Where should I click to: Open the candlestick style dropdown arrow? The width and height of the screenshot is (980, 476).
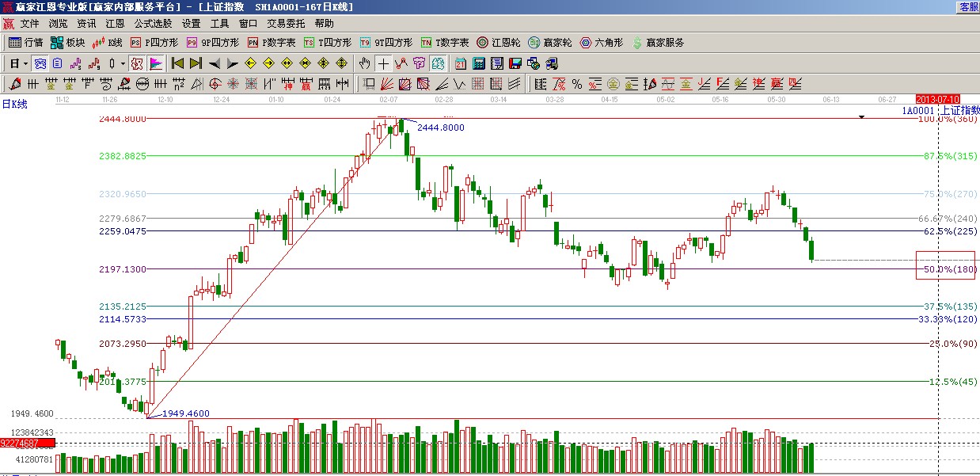[122, 63]
